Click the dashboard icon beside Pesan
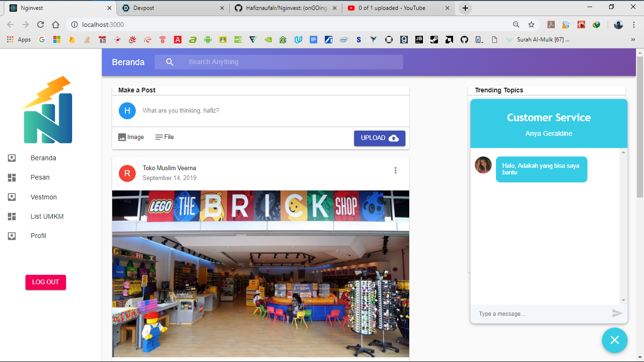 coord(12,178)
